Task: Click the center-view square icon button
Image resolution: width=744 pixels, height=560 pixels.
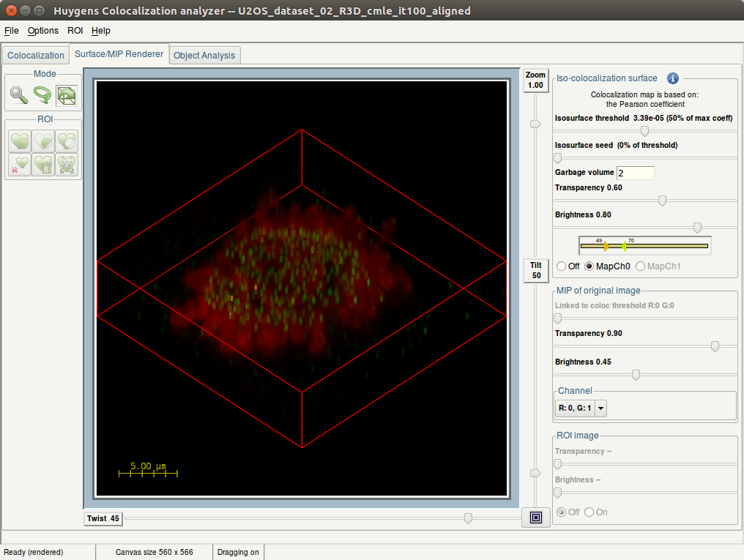Action: point(536,518)
